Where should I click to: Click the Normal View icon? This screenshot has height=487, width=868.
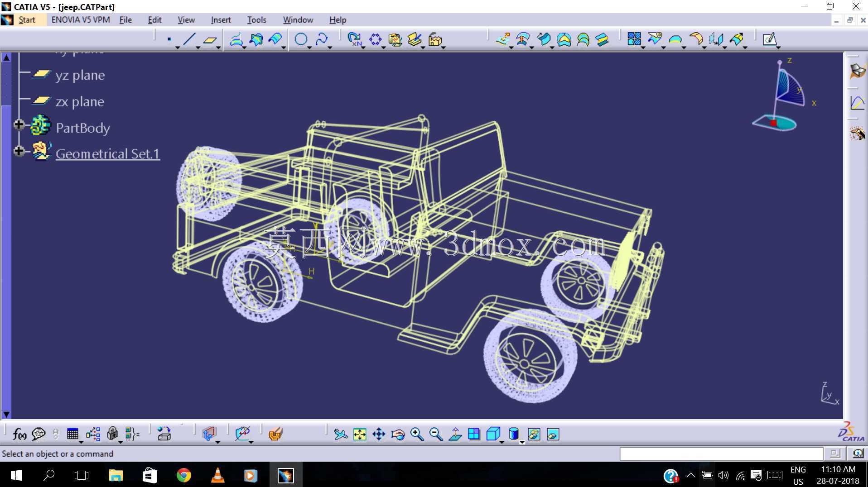click(x=455, y=434)
